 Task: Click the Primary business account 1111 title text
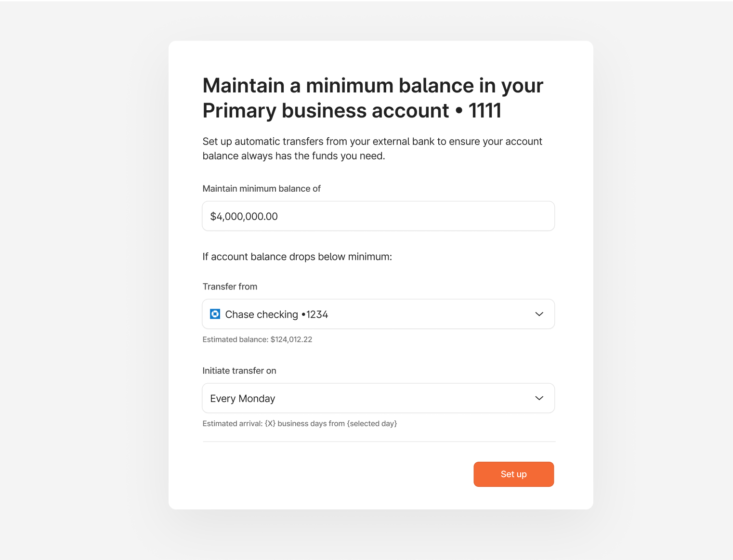[x=352, y=110]
